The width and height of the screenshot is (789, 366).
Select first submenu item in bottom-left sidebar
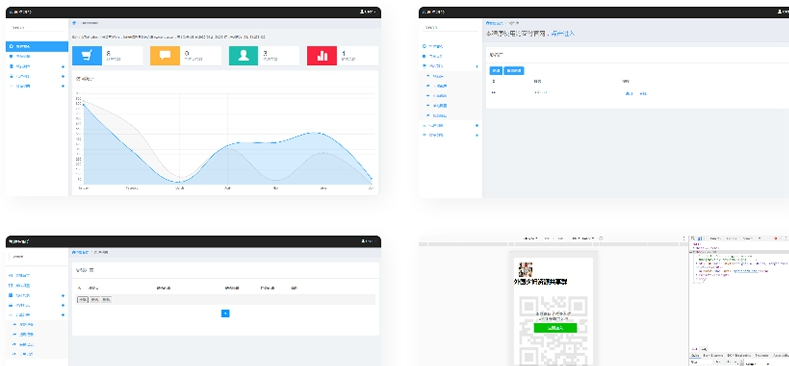click(37, 325)
